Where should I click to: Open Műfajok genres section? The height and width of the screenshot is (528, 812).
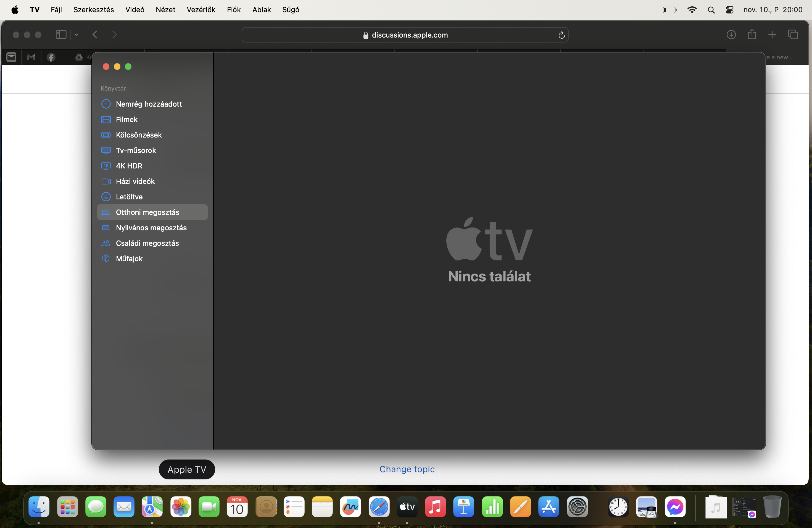[x=129, y=258]
